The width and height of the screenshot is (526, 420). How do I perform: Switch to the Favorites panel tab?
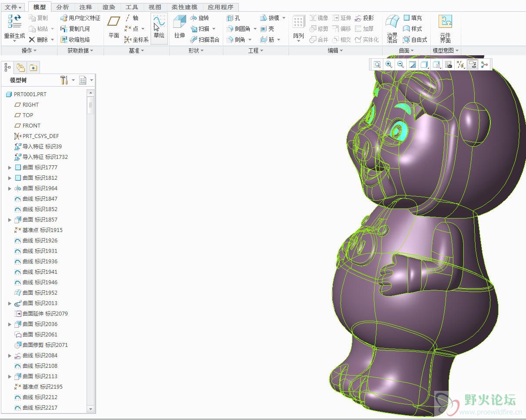[x=33, y=67]
